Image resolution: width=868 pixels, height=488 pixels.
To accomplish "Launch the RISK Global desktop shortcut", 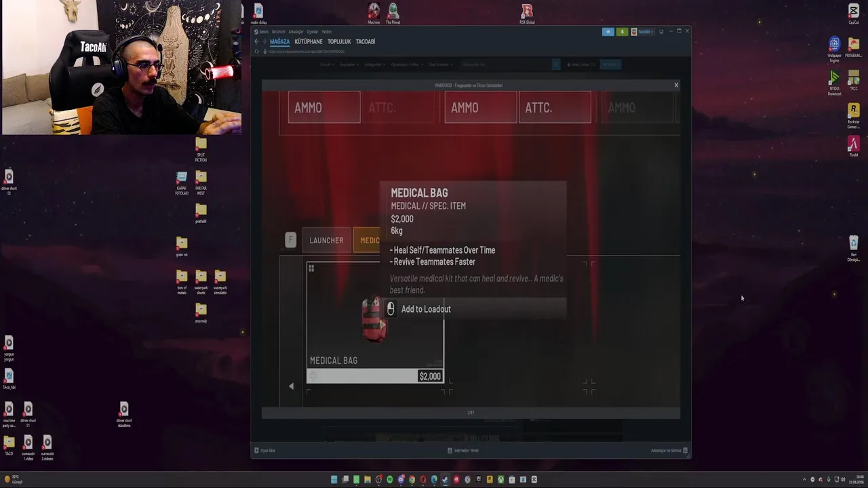I will [x=527, y=14].
